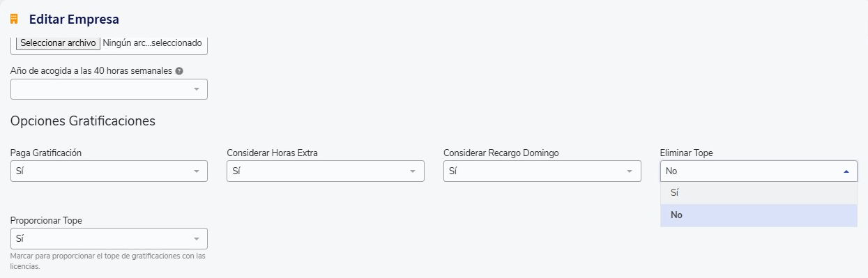868x278 pixels.
Task: Click the Editar Empresa heading
Action: coord(74,20)
